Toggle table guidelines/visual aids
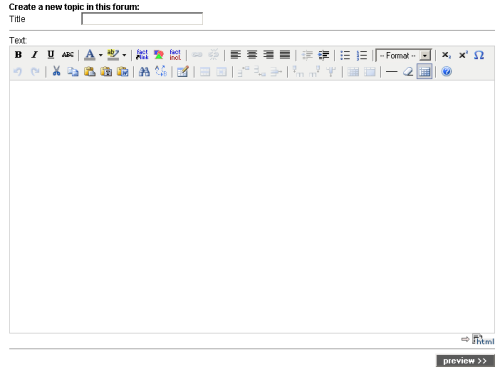This screenshot has height=372, width=500. 424,72
